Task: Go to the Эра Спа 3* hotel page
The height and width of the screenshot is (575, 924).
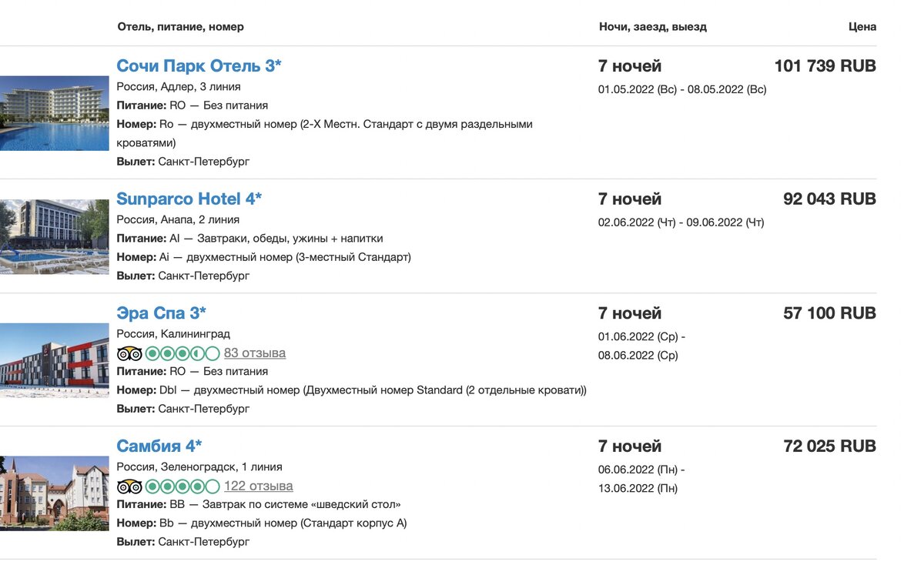Action: point(161,313)
